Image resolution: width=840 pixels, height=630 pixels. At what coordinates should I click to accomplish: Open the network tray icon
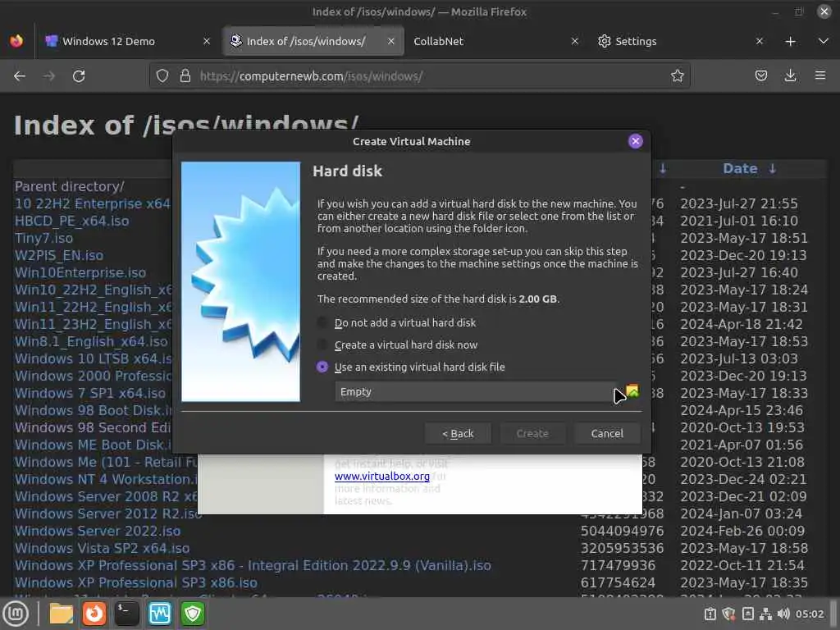[x=766, y=614]
